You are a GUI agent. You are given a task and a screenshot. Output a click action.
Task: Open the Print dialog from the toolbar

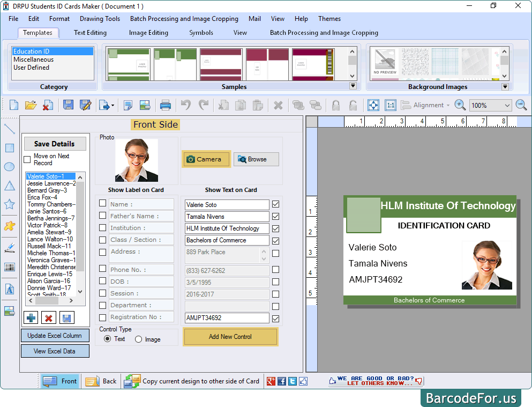[x=165, y=105]
